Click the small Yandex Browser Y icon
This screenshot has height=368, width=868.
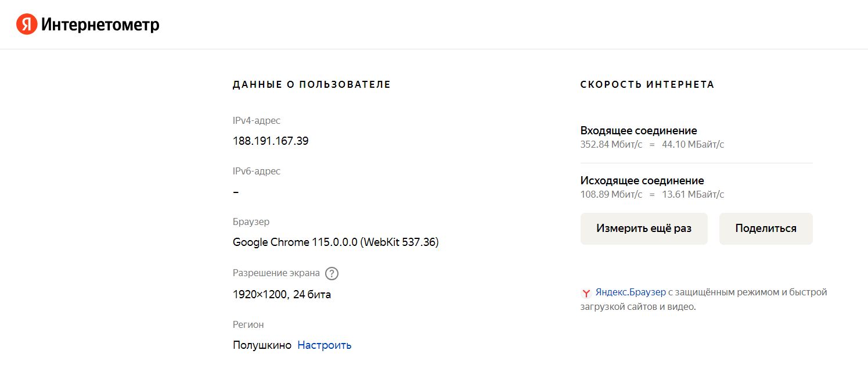tap(586, 293)
